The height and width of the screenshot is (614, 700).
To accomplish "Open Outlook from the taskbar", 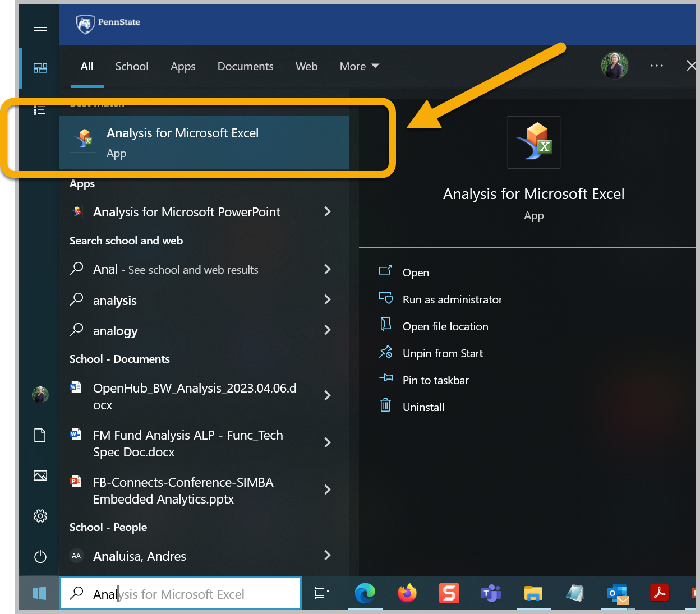I will pos(617,593).
